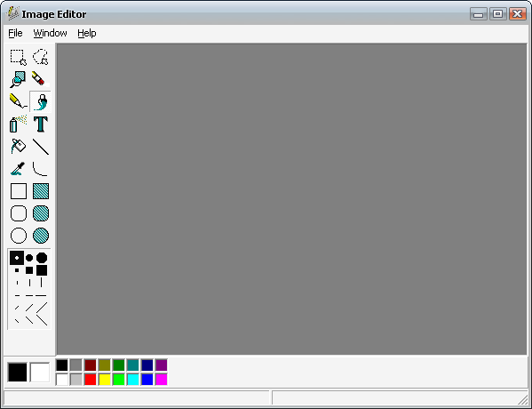This screenshot has height=409, width=532.
Task: Pick the eraser tool
Action: pyautogui.click(x=40, y=79)
